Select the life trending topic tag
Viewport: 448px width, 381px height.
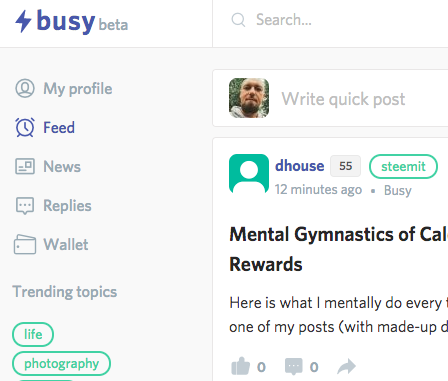[x=33, y=334]
